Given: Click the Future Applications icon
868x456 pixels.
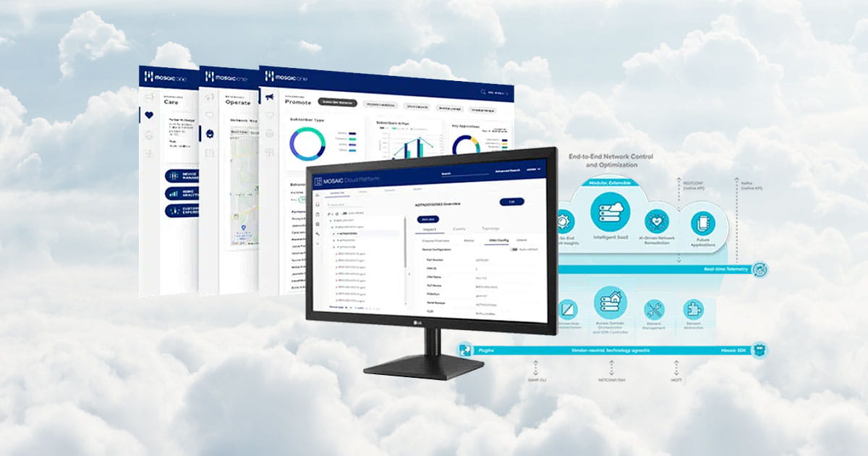Looking at the screenshot, I should [702, 223].
